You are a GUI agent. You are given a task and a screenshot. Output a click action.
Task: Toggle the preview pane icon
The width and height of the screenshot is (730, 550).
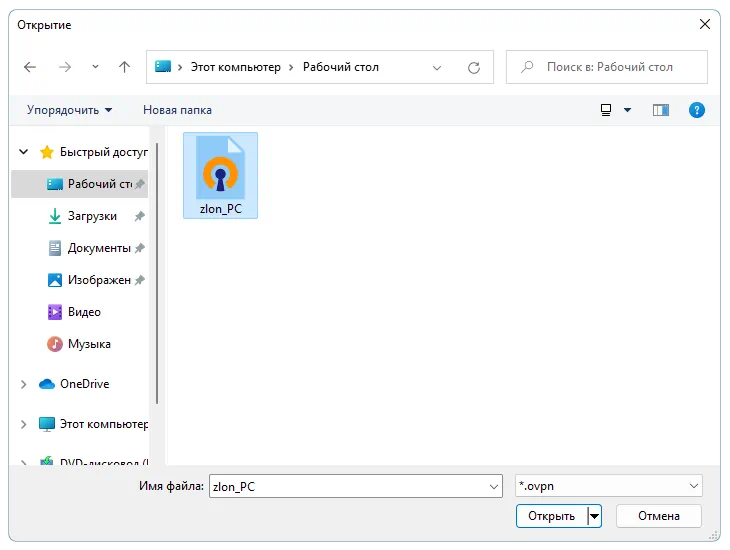coord(660,110)
